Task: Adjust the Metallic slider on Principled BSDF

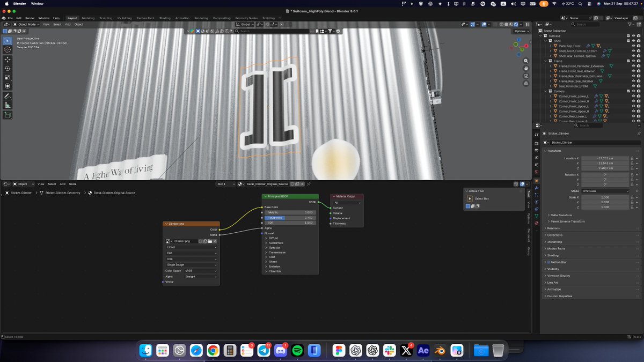Action: click(x=290, y=212)
